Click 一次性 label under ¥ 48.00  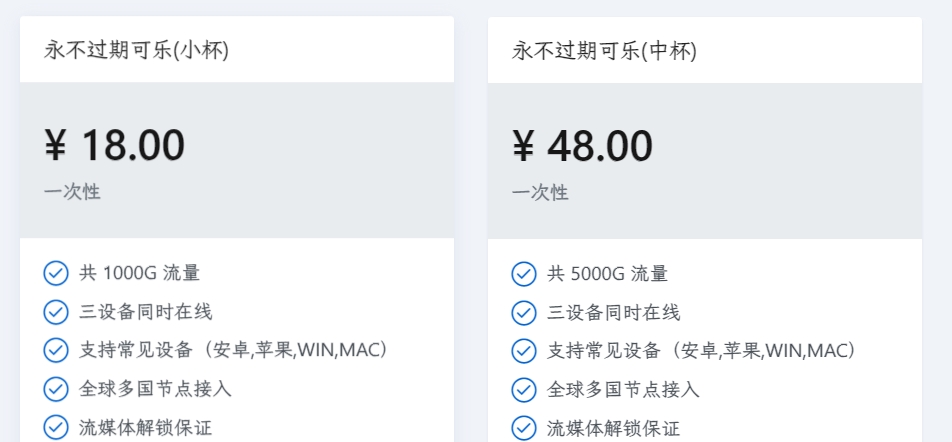540,192
